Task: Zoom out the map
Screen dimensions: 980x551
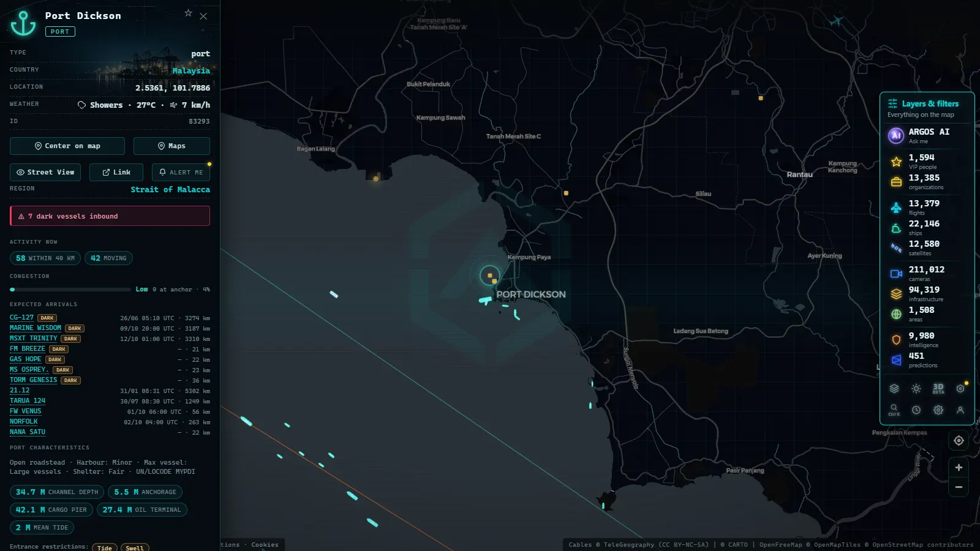Action: pyautogui.click(x=959, y=487)
